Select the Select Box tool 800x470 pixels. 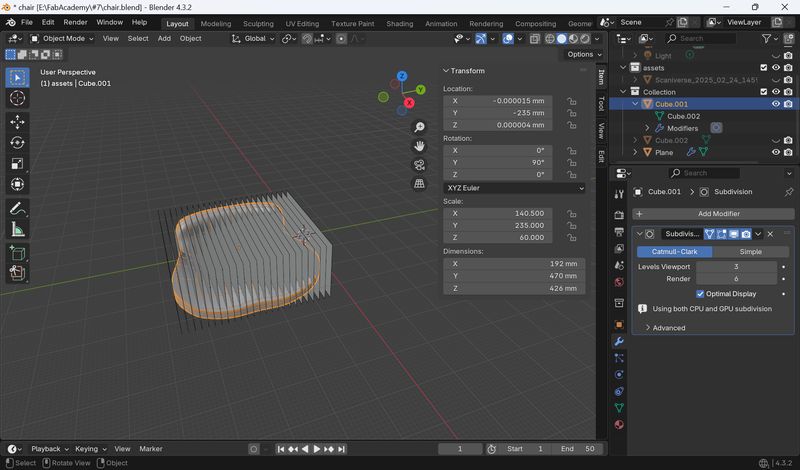(x=17, y=78)
